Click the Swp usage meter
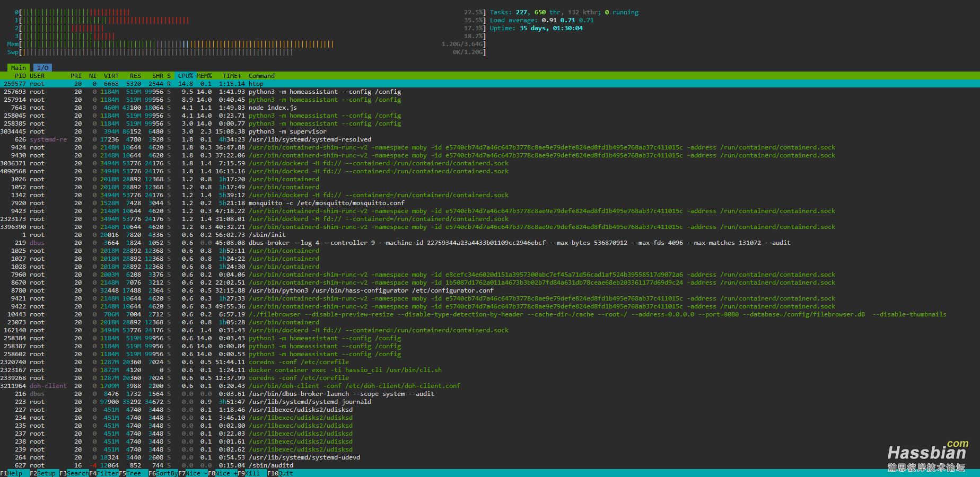The height and width of the screenshot is (477, 980). pos(247,52)
